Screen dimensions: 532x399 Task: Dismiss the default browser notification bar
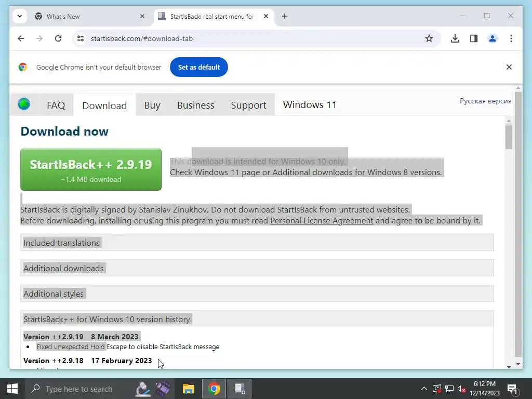click(509, 67)
